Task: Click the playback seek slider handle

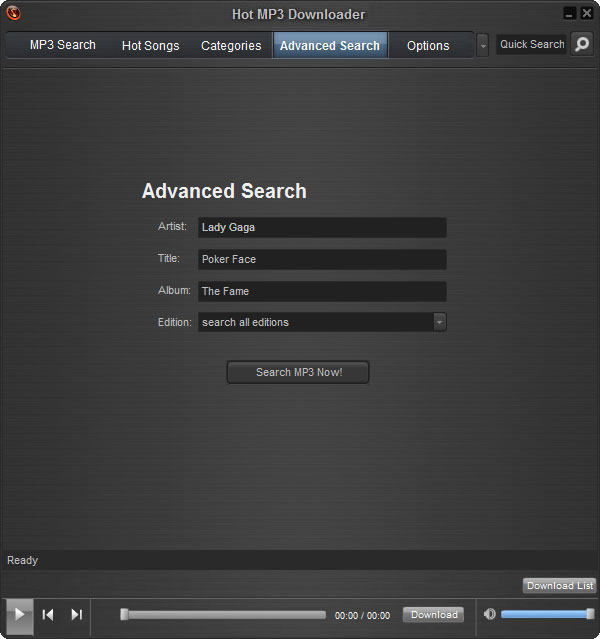Action: [124, 614]
